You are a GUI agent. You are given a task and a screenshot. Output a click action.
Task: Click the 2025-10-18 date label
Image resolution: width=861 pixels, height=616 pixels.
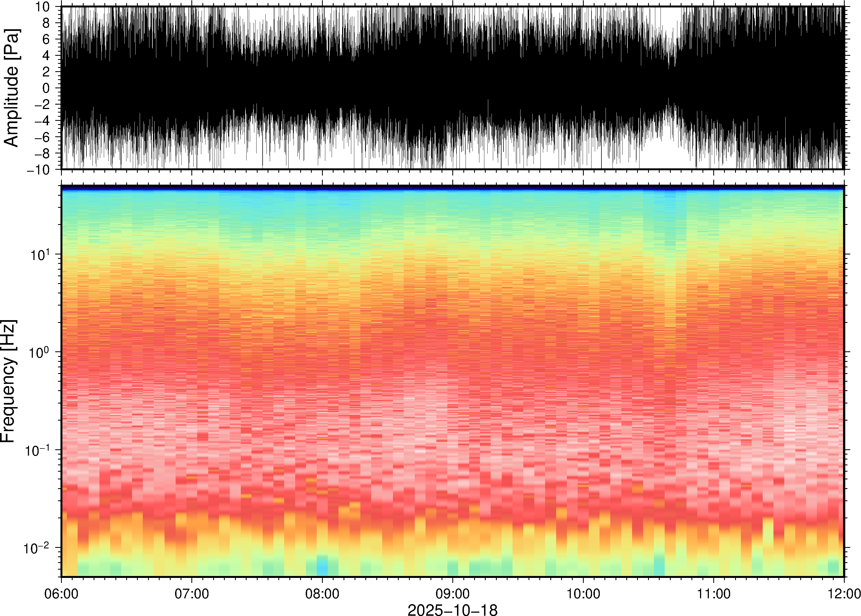coord(452,610)
